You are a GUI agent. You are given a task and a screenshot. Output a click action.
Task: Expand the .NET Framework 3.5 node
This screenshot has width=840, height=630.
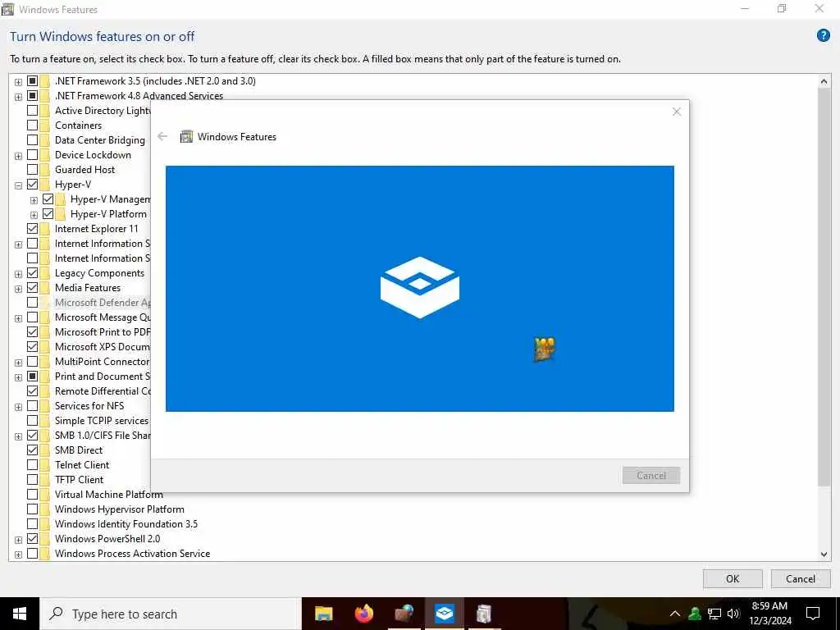coord(18,82)
